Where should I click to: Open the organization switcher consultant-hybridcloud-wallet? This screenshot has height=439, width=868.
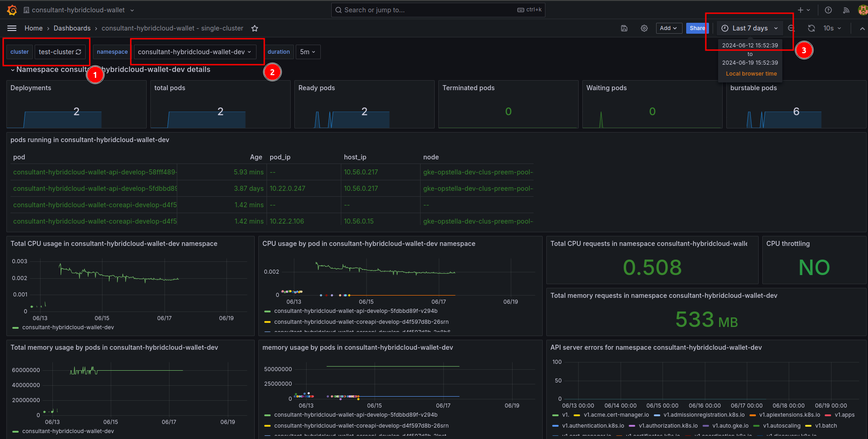78,10
